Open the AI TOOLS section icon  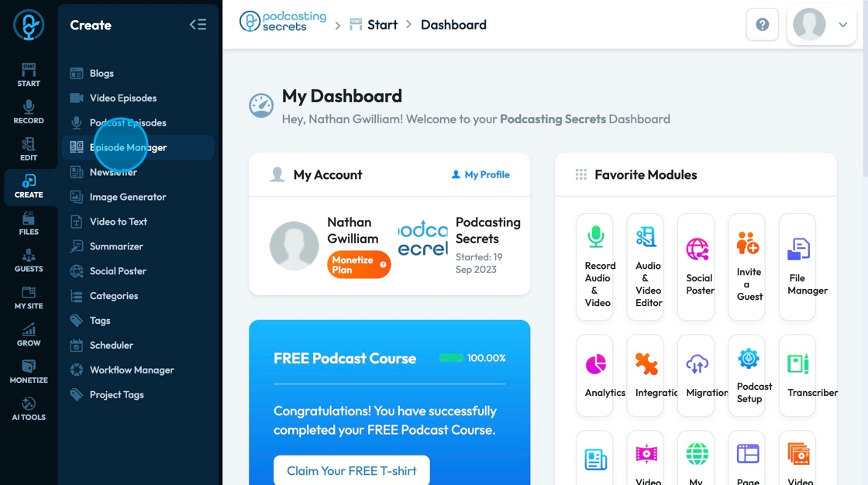click(28, 403)
